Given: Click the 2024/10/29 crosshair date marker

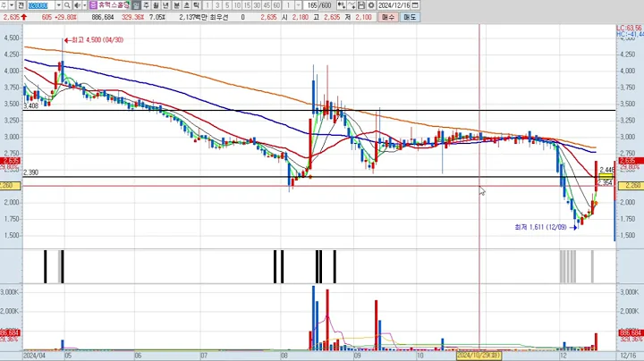Looking at the screenshot, I should click(x=479, y=355).
